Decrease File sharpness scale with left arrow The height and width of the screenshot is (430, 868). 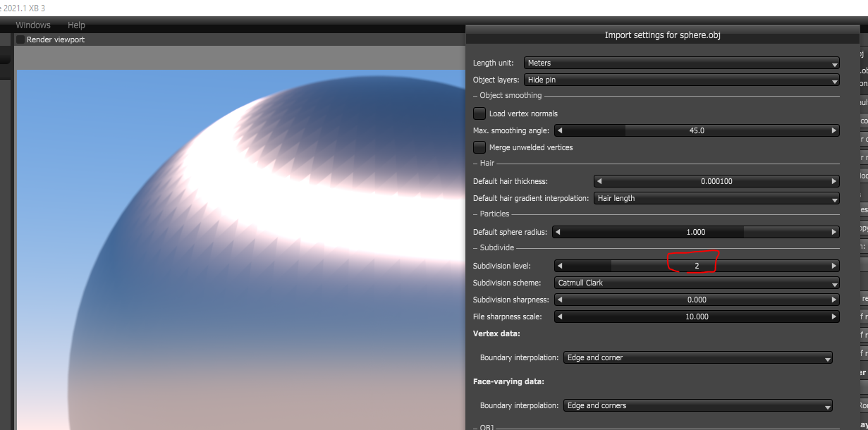(558, 317)
